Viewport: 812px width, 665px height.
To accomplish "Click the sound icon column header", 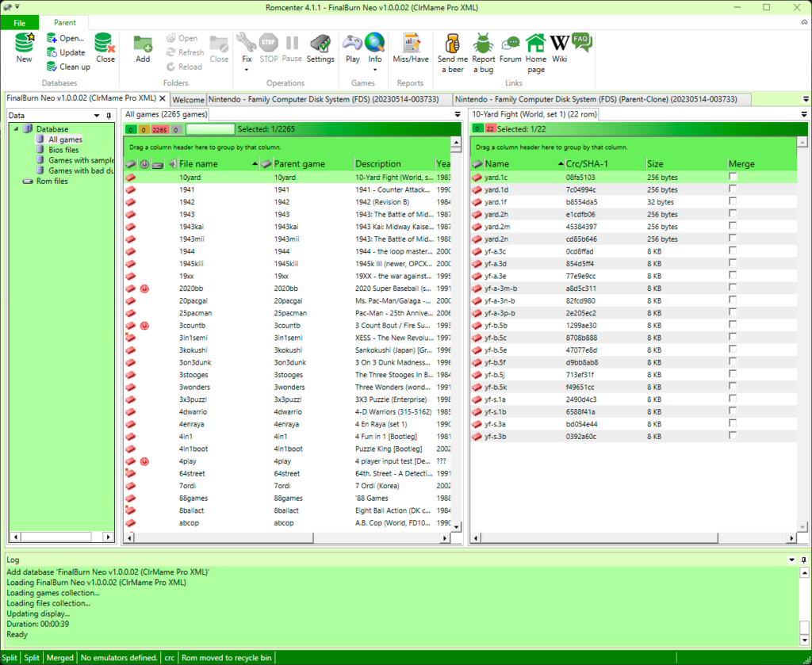I will (x=172, y=164).
